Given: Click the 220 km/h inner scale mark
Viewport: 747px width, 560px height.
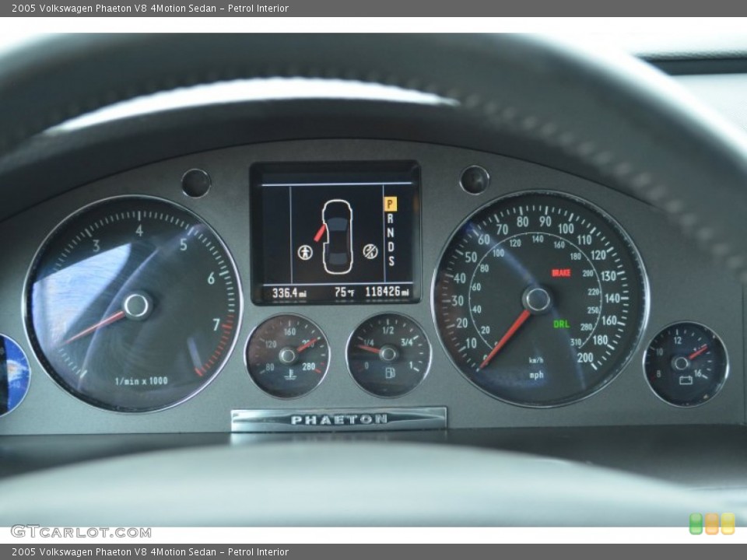Looking at the screenshot, I should [593, 292].
